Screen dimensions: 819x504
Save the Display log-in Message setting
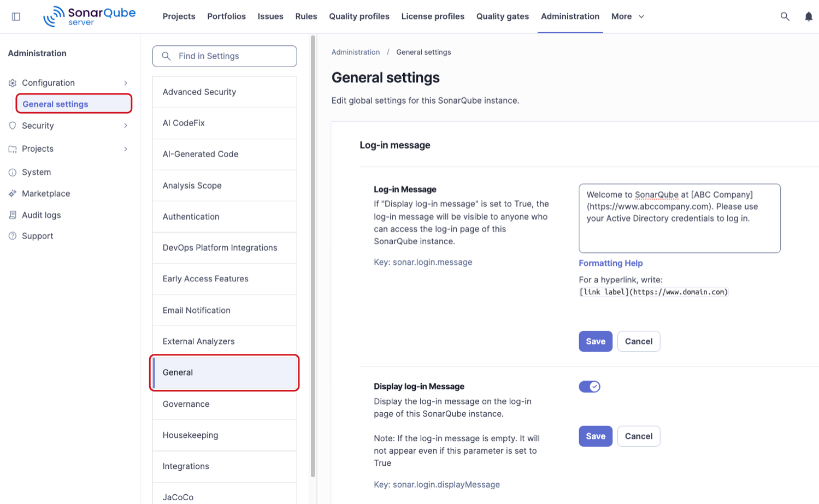pos(596,436)
